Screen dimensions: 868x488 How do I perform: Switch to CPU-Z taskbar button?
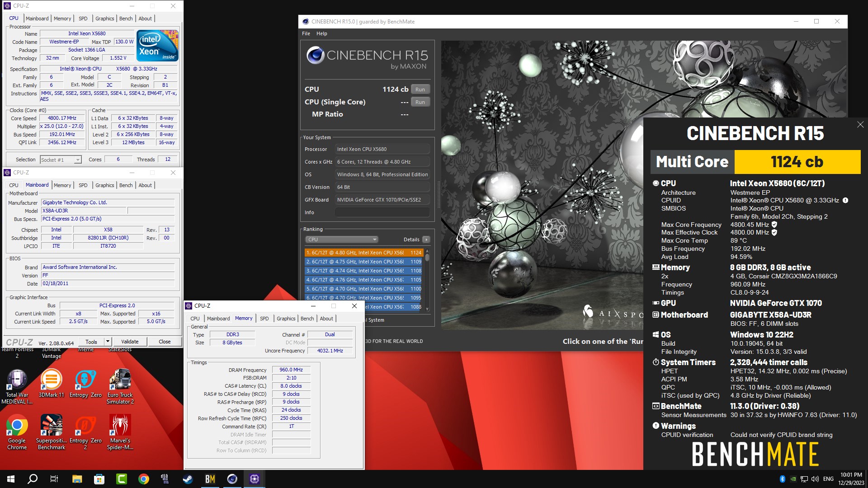point(254,479)
